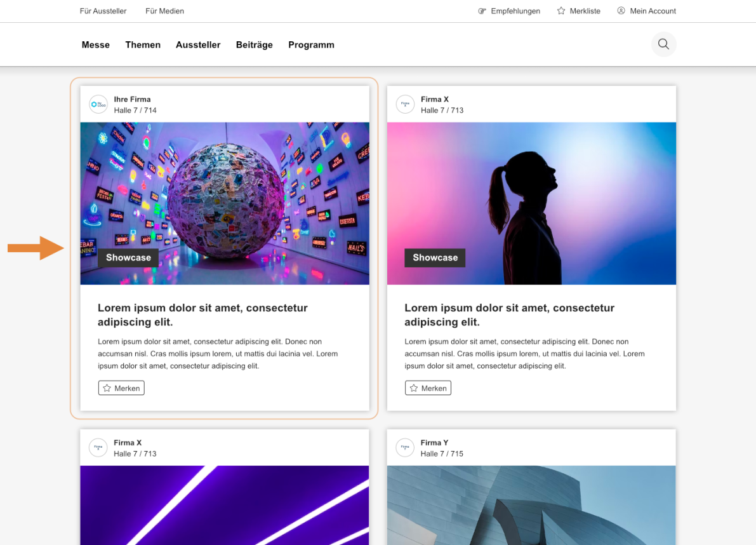Screen dimensions: 756x545
Task: Click the Showcase label on Ihre Firma's image
Action: pyautogui.click(x=128, y=257)
